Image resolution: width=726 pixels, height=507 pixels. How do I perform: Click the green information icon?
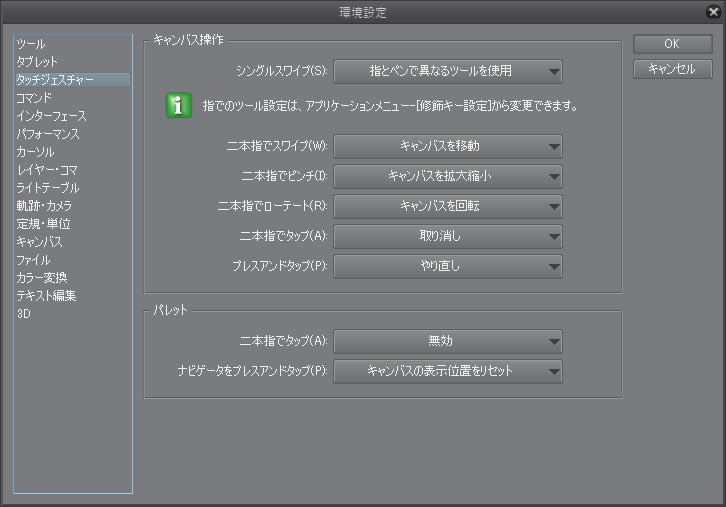(179, 106)
